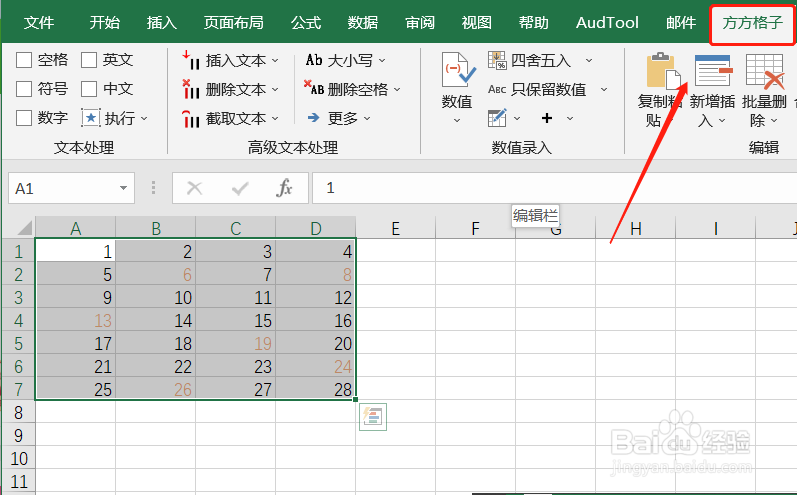Check the 英文 checkbox
This screenshot has width=797, height=495.
(89, 60)
